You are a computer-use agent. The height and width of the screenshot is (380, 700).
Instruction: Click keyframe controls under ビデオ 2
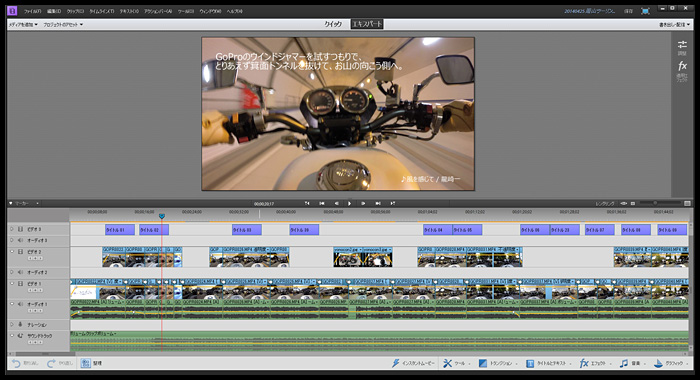pyautogui.click(x=35, y=258)
